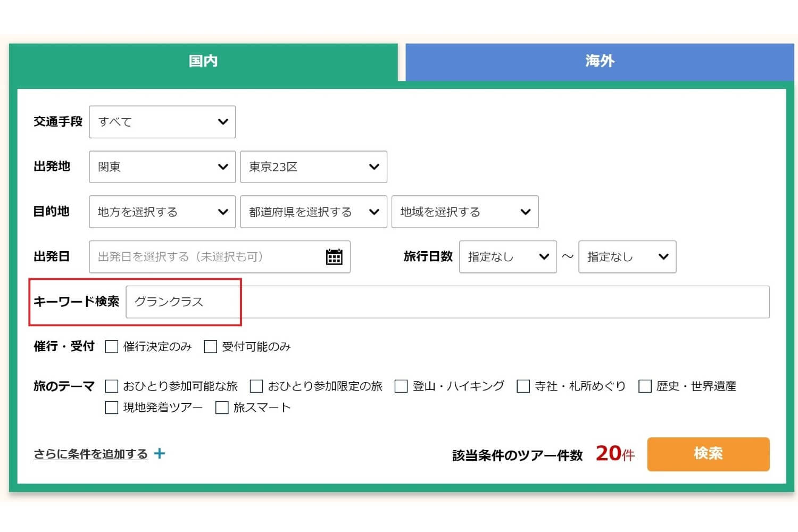The height and width of the screenshot is (532, 798).
Task: Open the 都道府県を選択する dropdown
Action: pos(313,212)
